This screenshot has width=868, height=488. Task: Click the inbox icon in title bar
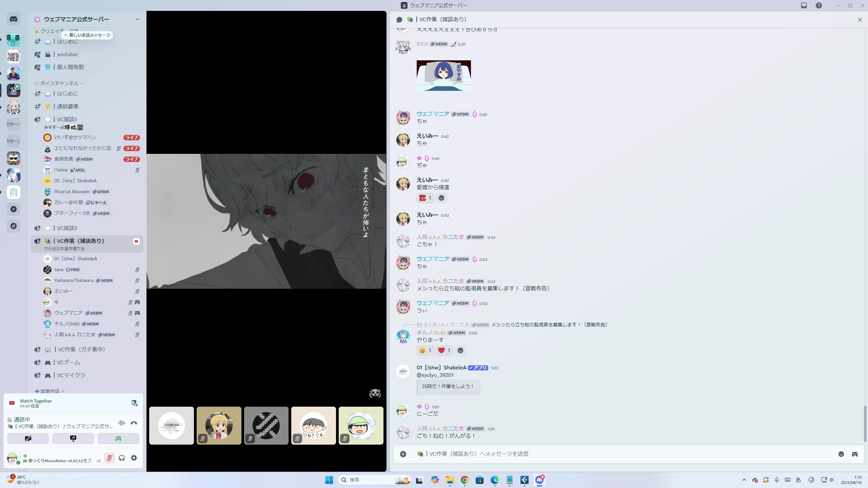804,5
